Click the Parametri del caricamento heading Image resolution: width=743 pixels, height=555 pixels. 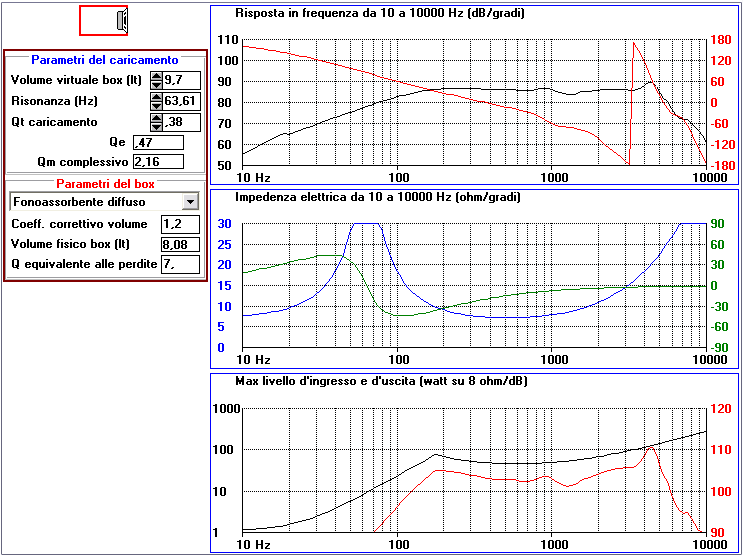click(x=105, y=60)
